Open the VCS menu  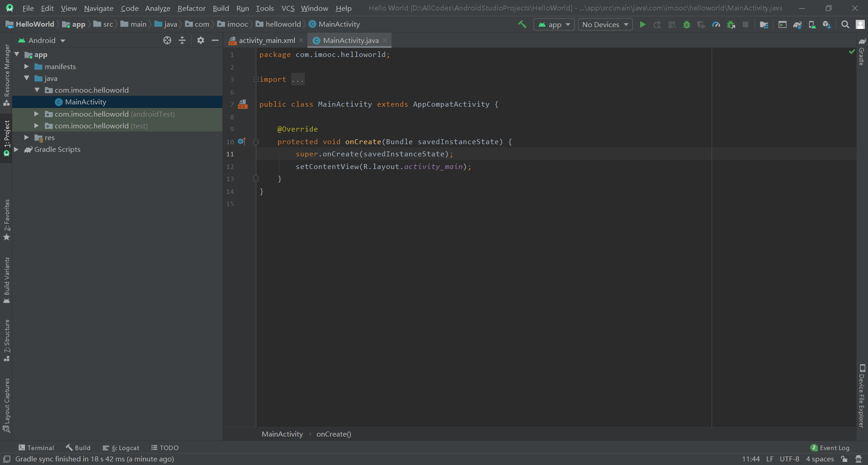pyautogui.click(x=288, y=8)
